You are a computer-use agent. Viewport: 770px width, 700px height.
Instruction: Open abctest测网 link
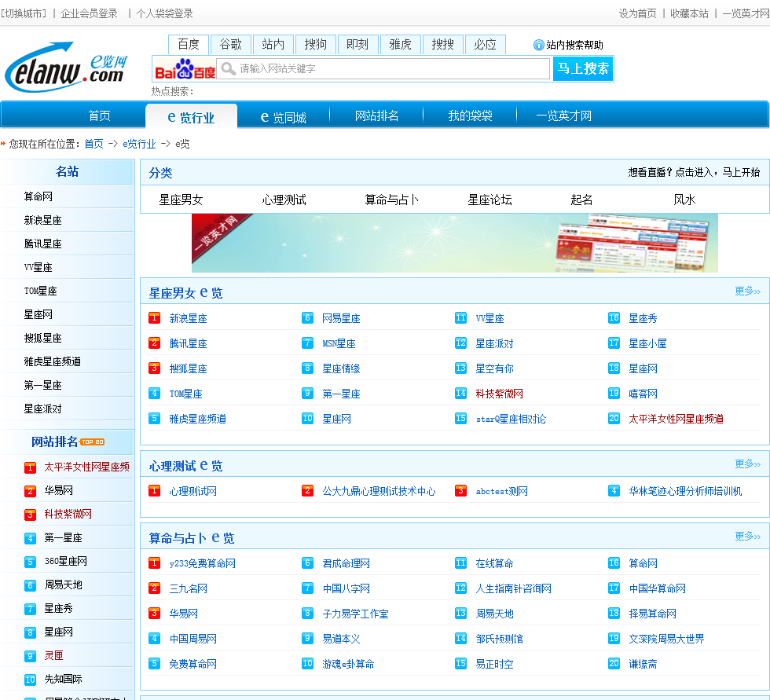pos(502,491)
